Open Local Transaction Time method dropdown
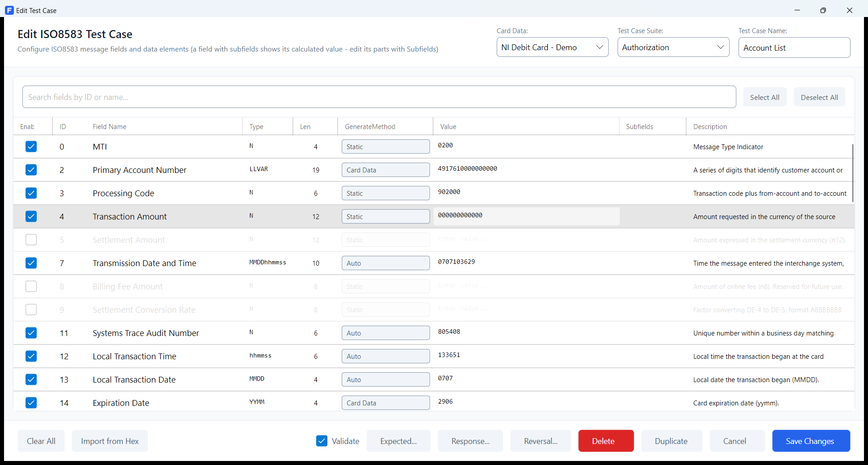Viewport: 868px width, 465px height. 386,356
